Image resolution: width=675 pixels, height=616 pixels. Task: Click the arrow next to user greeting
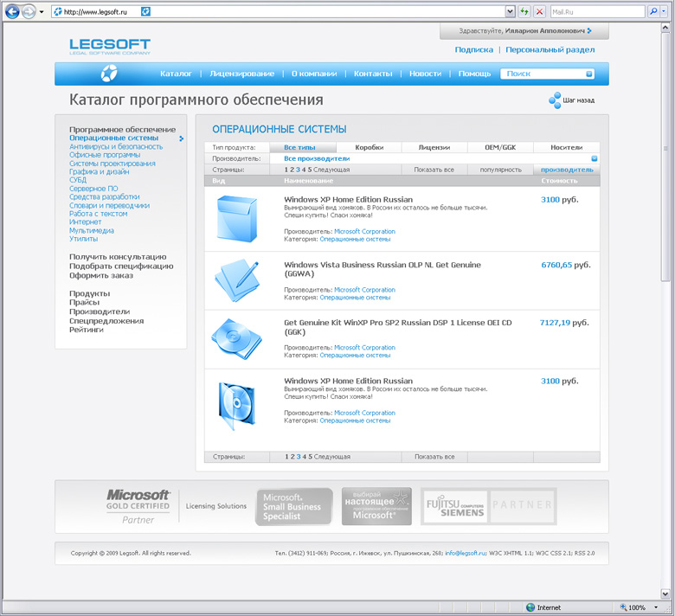(x=589, y=30)
